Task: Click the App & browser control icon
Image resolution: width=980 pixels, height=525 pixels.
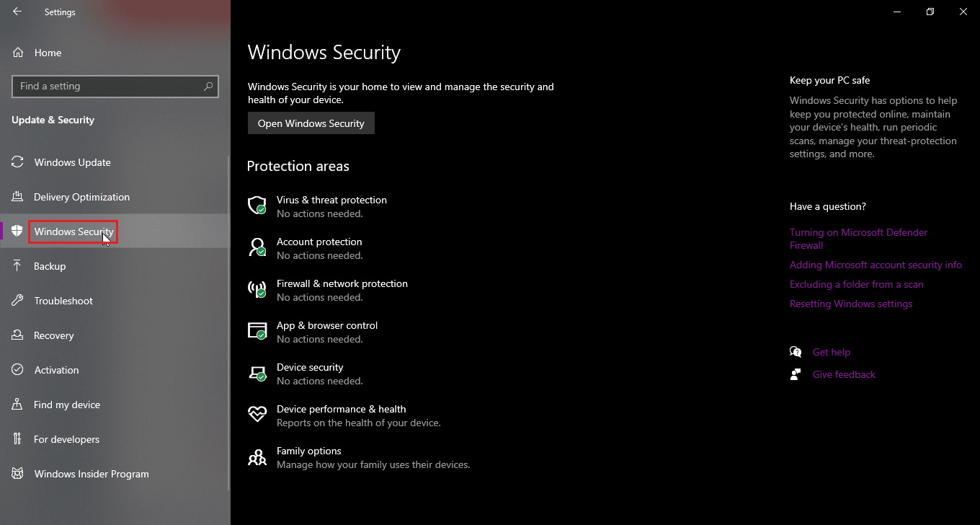Action: [257, 331]
